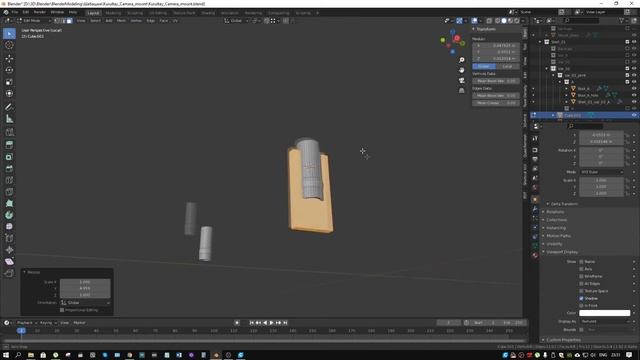640x360 pixels.
Task: Select the Knife tool
Action: [x=9, y=192]
